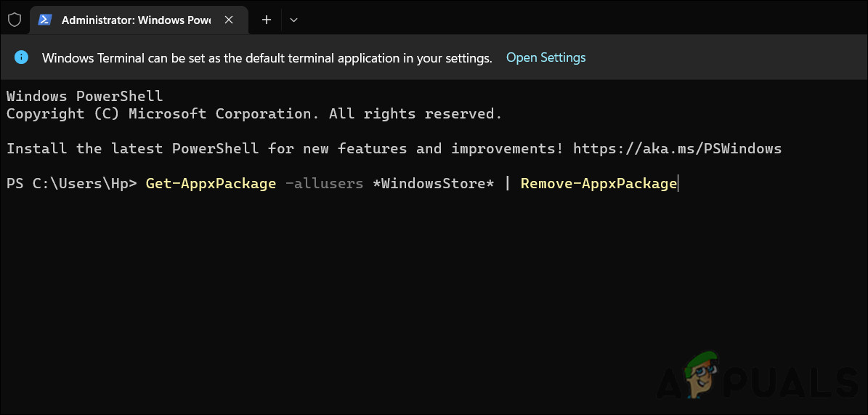
Task: Expand the new tab profile dropdown chevron
Action: tap(293, 20)
